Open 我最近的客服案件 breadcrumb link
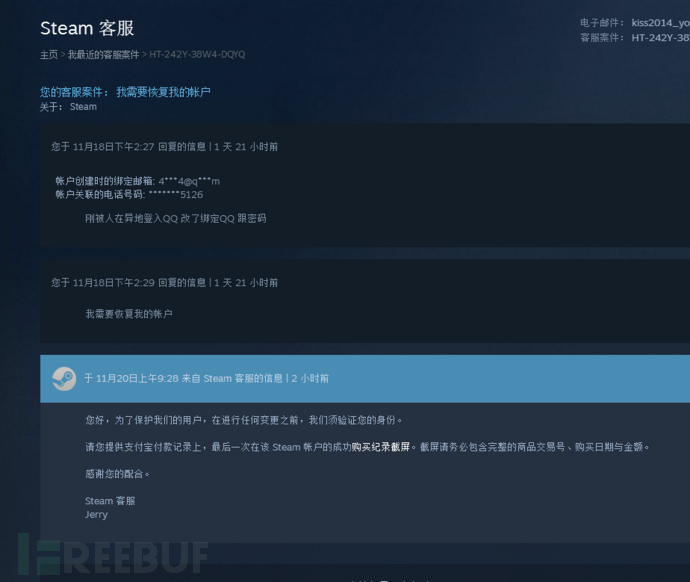Image resolution: width=690 pixels, height=582 pixels. 103,55
